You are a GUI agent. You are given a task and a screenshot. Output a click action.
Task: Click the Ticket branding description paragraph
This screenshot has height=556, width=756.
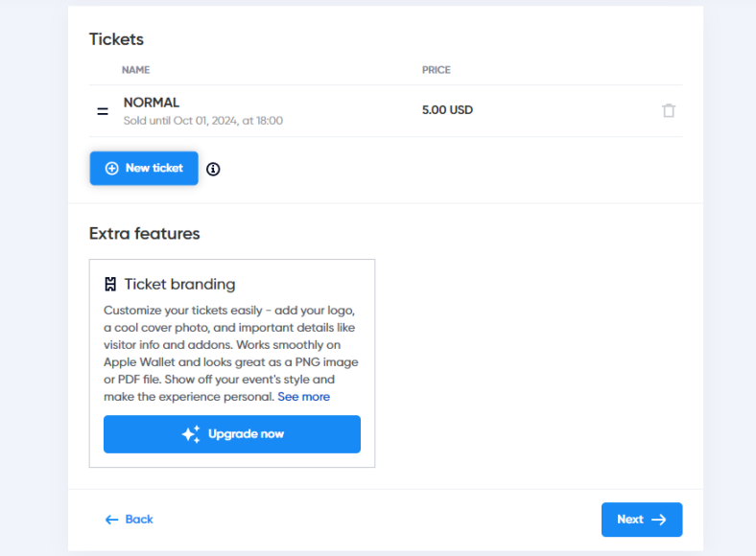[x=231, y=353]
